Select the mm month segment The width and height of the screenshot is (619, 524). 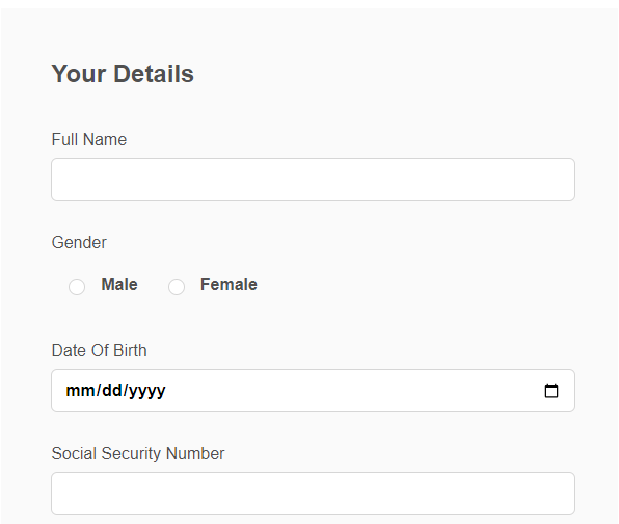tap(81, 391)
